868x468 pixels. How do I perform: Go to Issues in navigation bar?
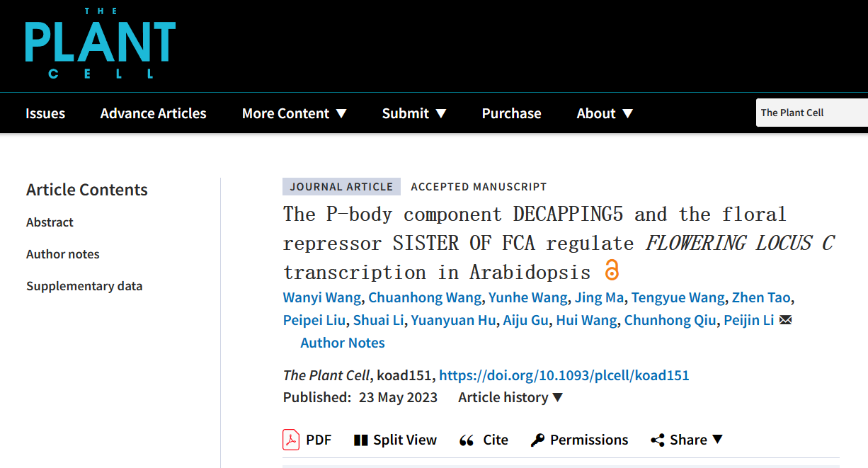(45, 113)
